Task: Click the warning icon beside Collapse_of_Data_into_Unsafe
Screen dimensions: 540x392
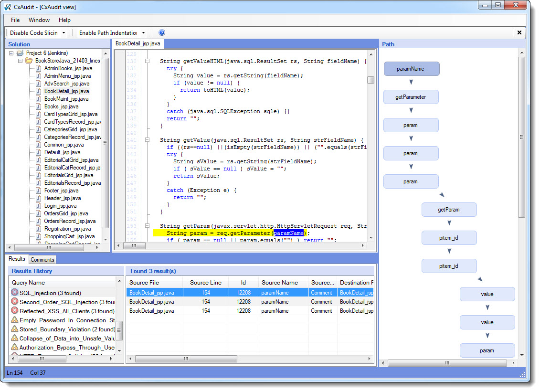Action: point(14,338)
